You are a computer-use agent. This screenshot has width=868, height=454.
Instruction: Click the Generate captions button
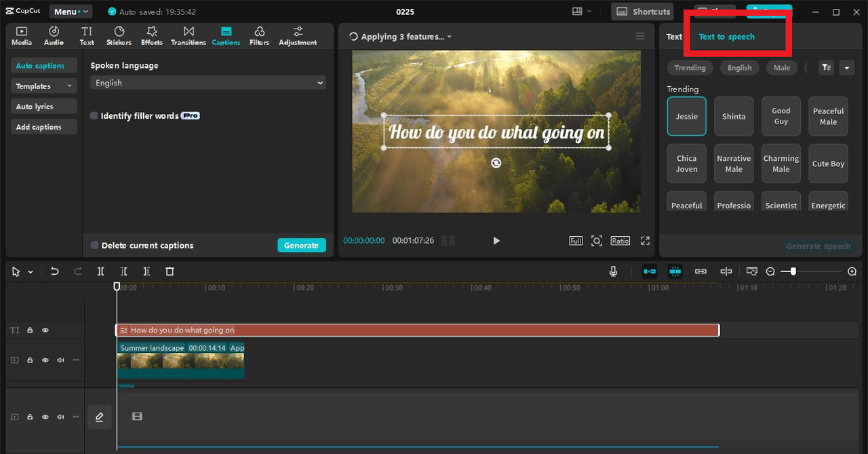pyautogui.click(x=302, y=245)
